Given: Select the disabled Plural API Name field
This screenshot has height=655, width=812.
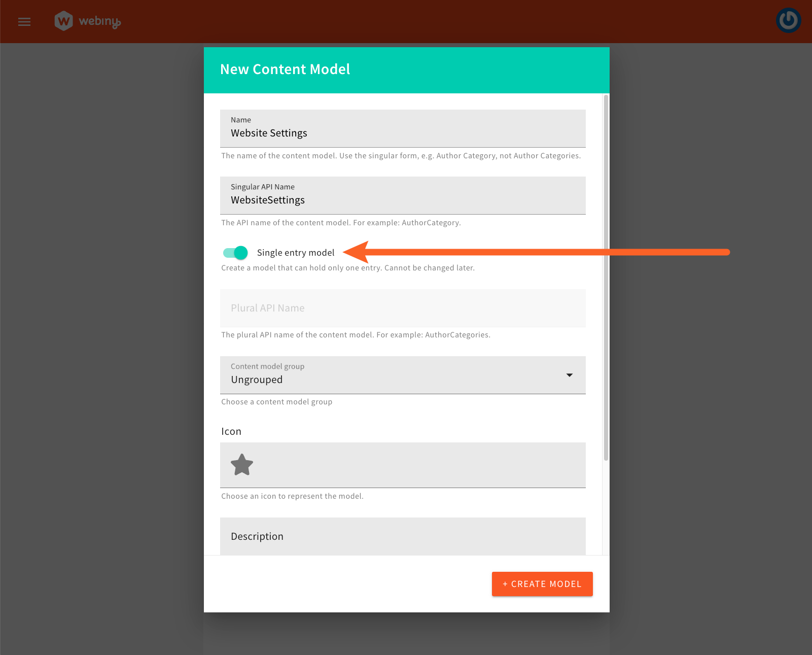Looking at the screenshot, I should (402, 308).
